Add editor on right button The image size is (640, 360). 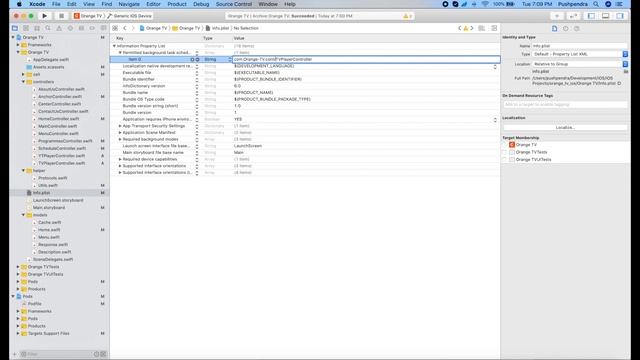point(494,28)
